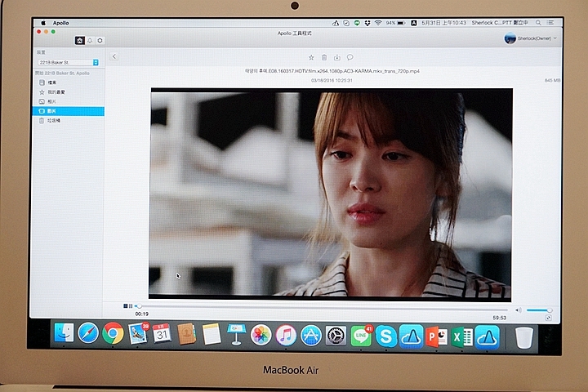Open the Trash in the Dock

tap(523, 338)
